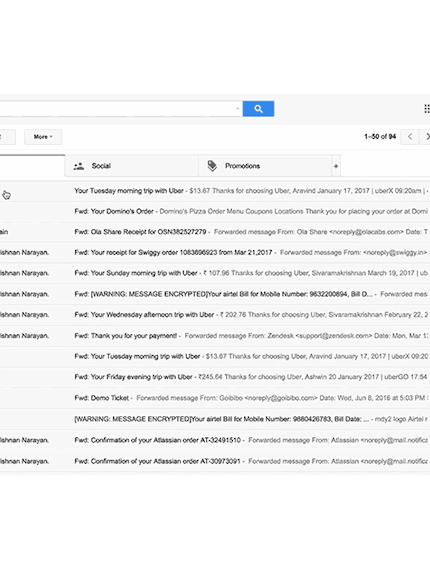Open 'Your Tuesday morning trip with Uber' email

215,191
